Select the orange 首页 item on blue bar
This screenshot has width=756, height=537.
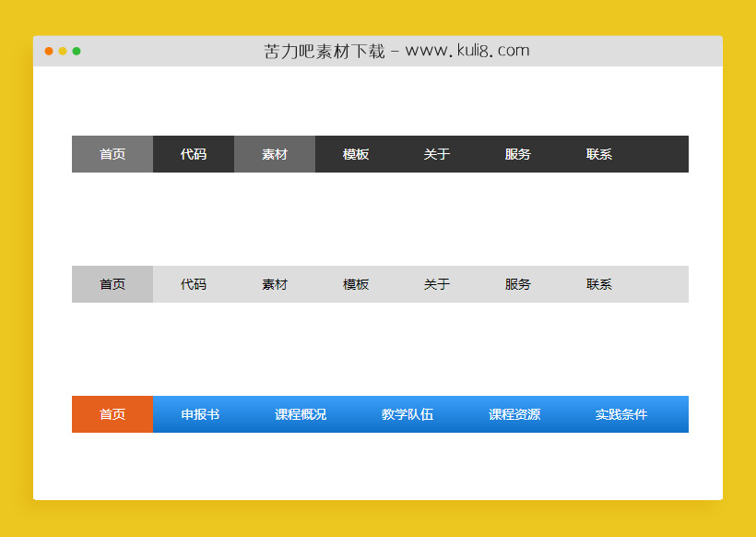pyautogui.click(x=112, y=414)
